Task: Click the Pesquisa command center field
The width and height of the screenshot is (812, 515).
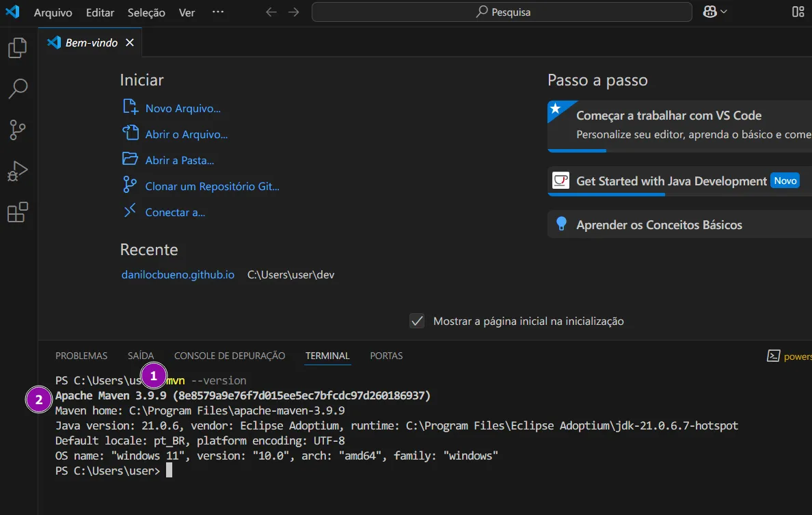Action: coord(502,12)
